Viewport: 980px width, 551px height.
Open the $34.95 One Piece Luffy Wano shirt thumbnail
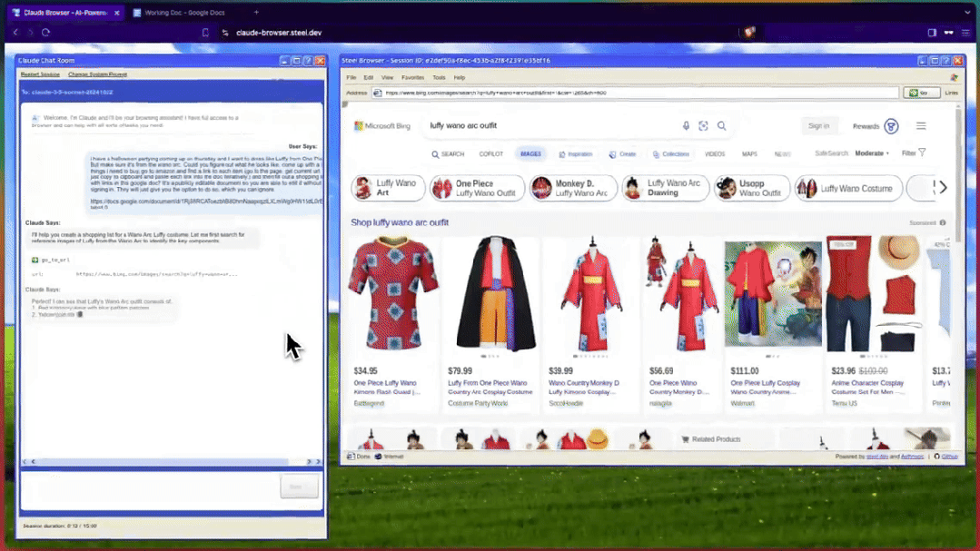(x=393, y=294)
